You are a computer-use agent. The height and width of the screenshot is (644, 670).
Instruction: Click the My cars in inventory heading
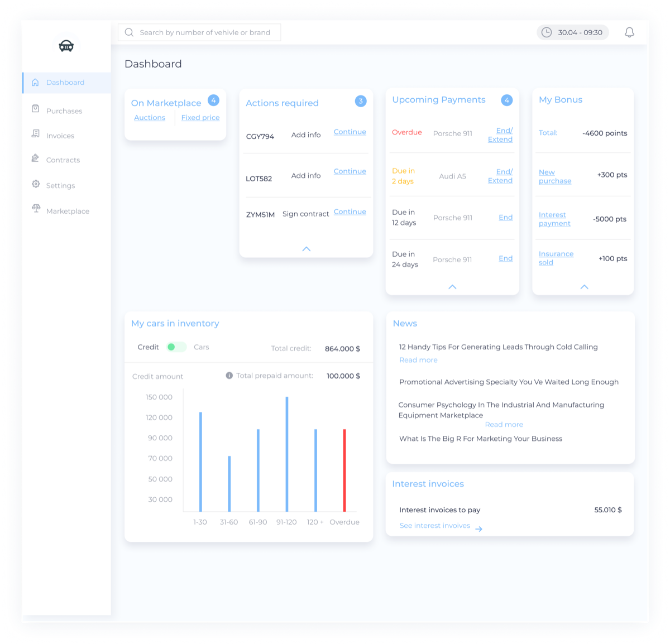(x=175, y=324)
